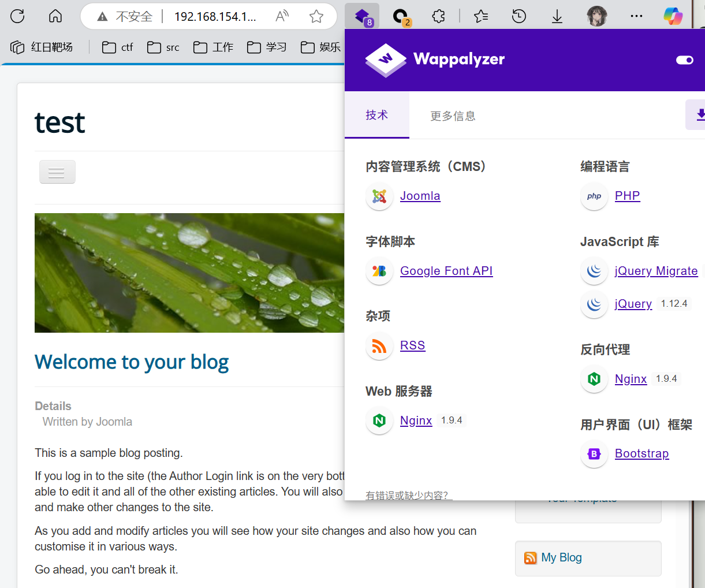705x588 pixels.
Task: Open extension icon with badge 2
Action: 401,16
